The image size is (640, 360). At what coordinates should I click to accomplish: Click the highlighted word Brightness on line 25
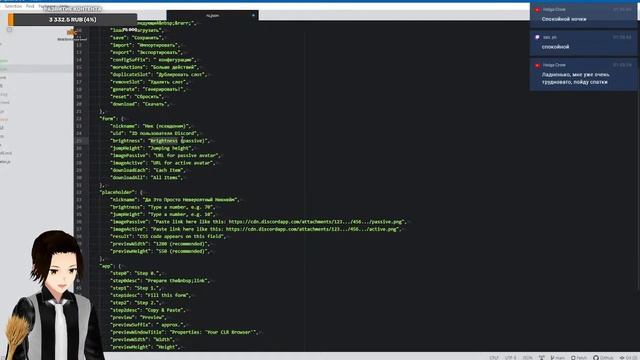164,141
